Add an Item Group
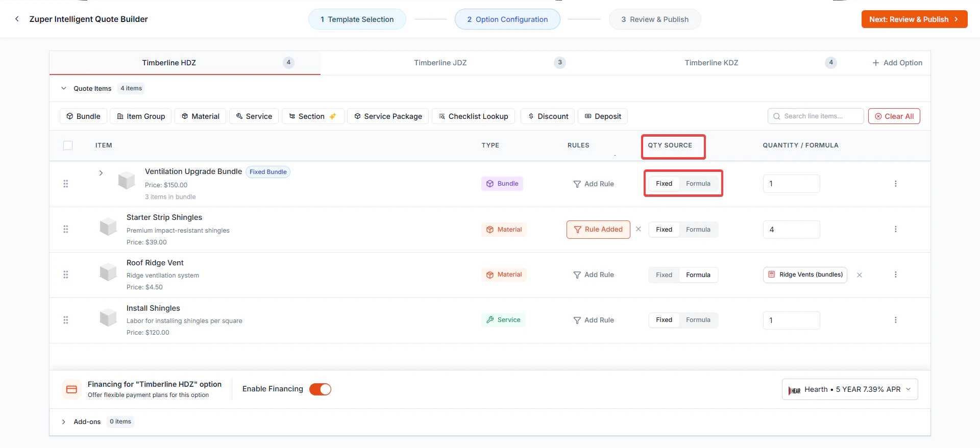This screenshot has height=448, width=980. [x=141, y=116]
